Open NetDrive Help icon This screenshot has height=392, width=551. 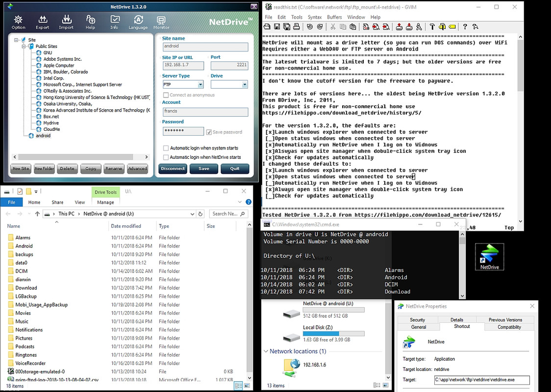point(90,22)
